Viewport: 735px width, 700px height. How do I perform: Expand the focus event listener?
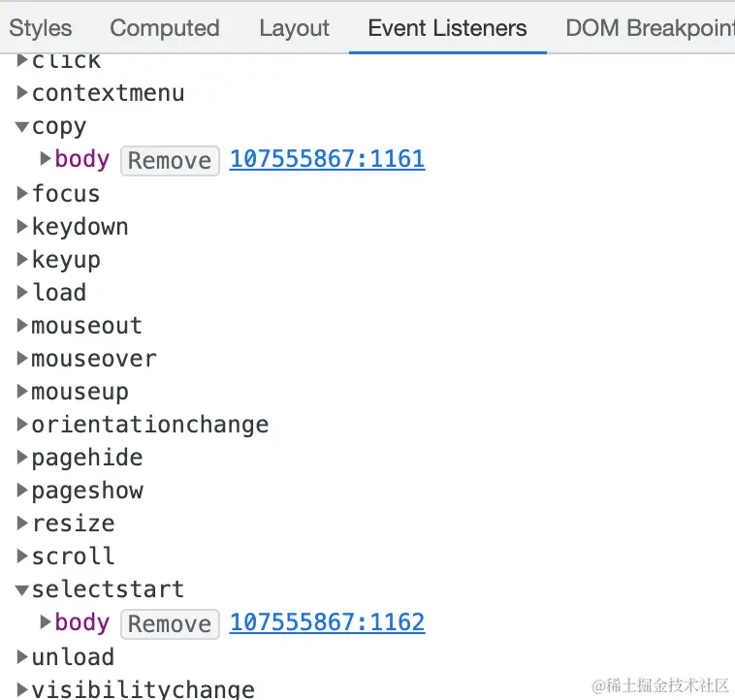pyautogui.click(x=22, y=194)
